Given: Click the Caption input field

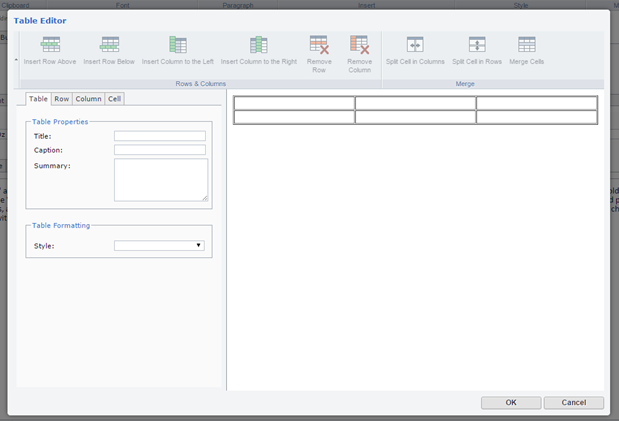Looking at the screenshot, I should pyautogui.click(x=160, y=150).
